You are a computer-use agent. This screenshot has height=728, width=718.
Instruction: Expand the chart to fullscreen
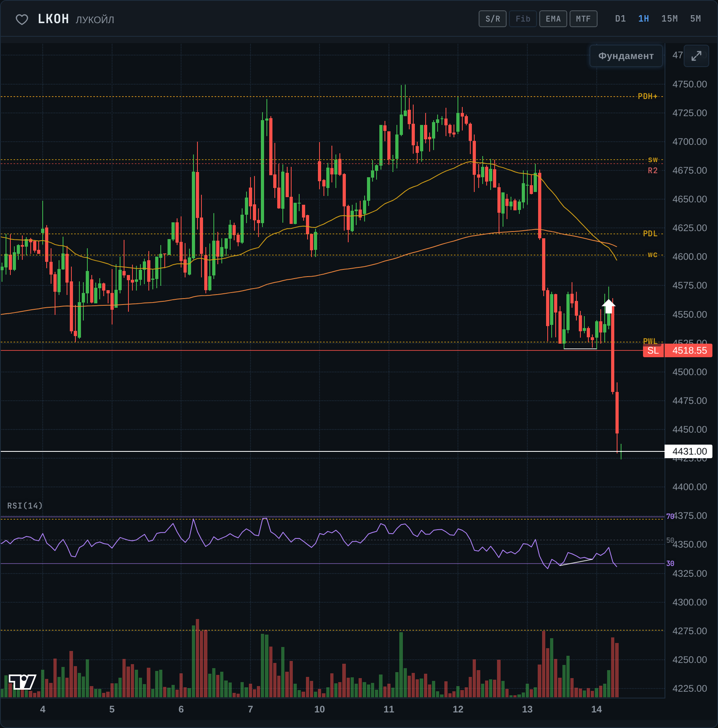tap(696, 56)
